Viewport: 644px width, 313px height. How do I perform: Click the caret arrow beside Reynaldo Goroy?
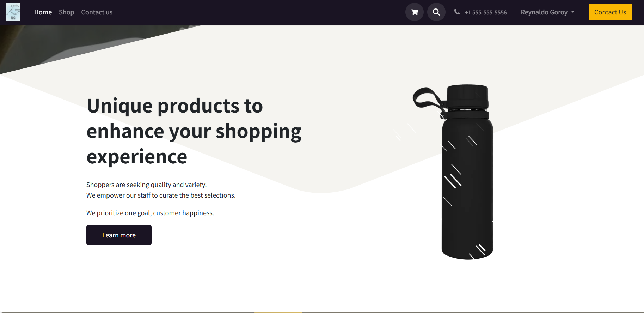(x=573, y=12)
